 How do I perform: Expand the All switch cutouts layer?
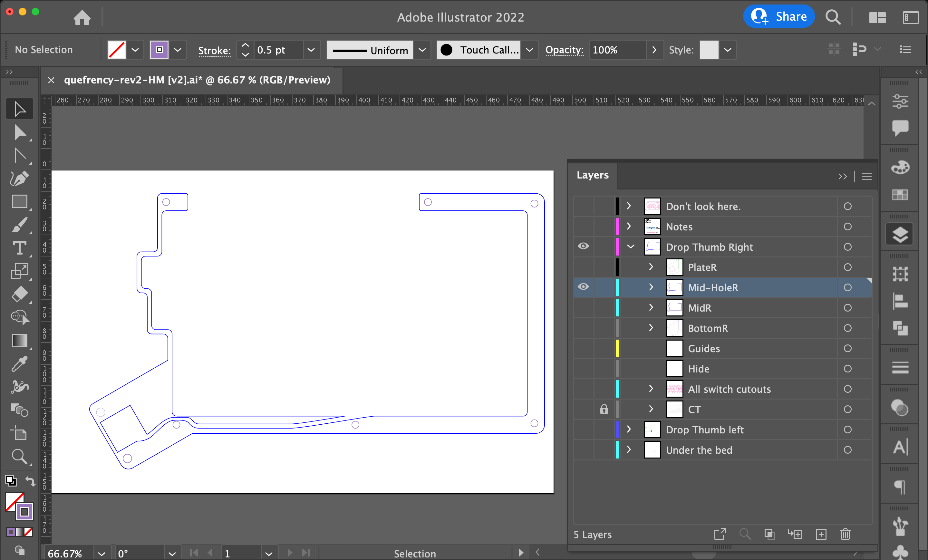pos(651,389)
